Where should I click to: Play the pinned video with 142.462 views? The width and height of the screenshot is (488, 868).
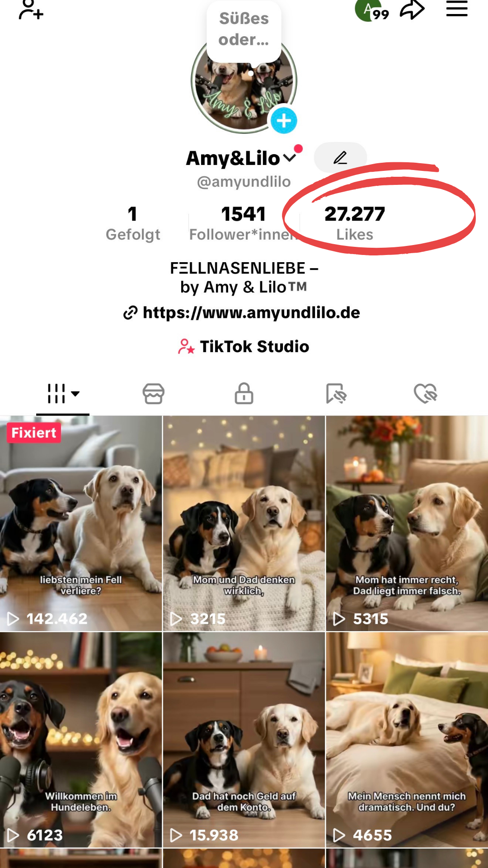tap(81, 524)
